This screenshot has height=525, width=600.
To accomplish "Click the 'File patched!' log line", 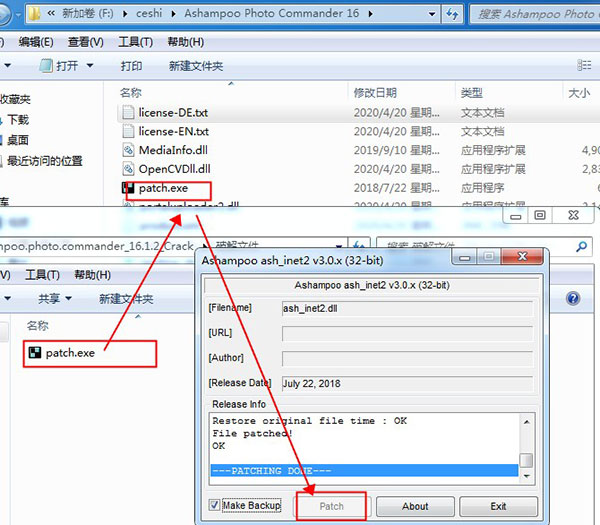I will click(252, 433).
